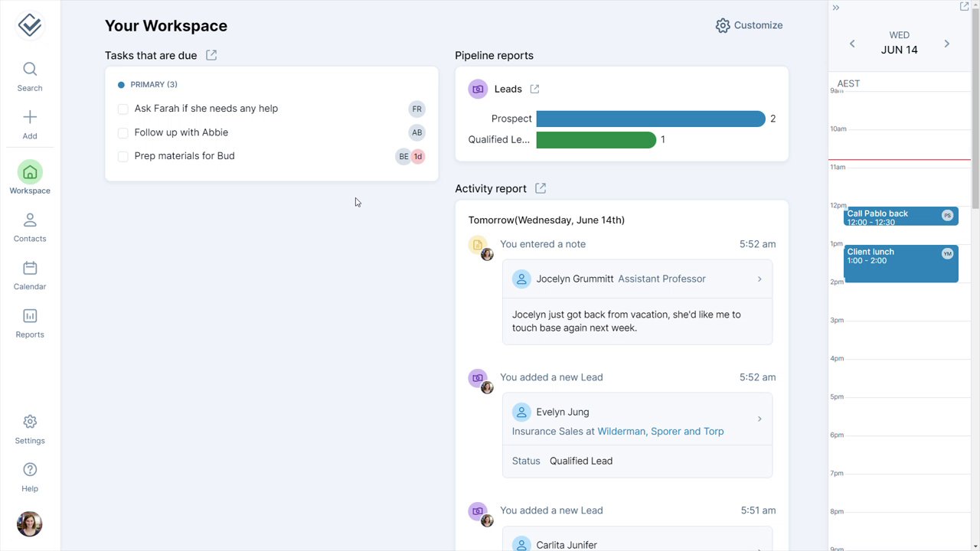
Task: Click the Customize button
Action: pyautogui.click(x=749, y=25)
